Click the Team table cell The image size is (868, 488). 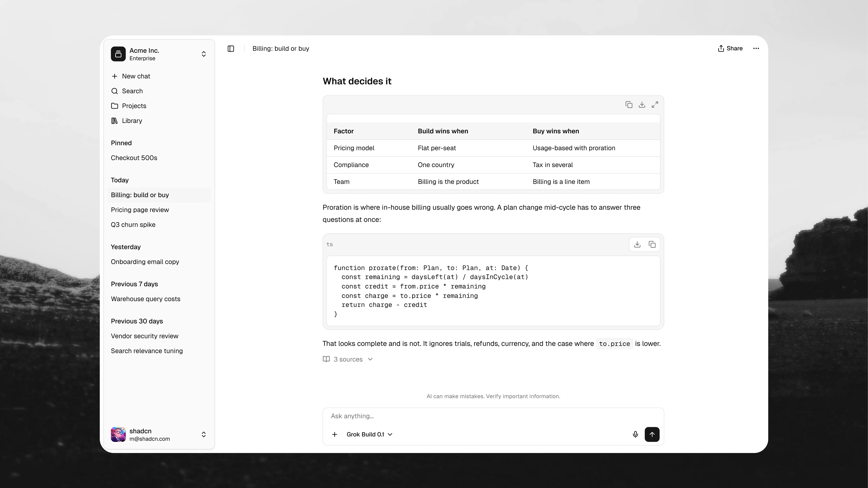click(x=341, y=182)
